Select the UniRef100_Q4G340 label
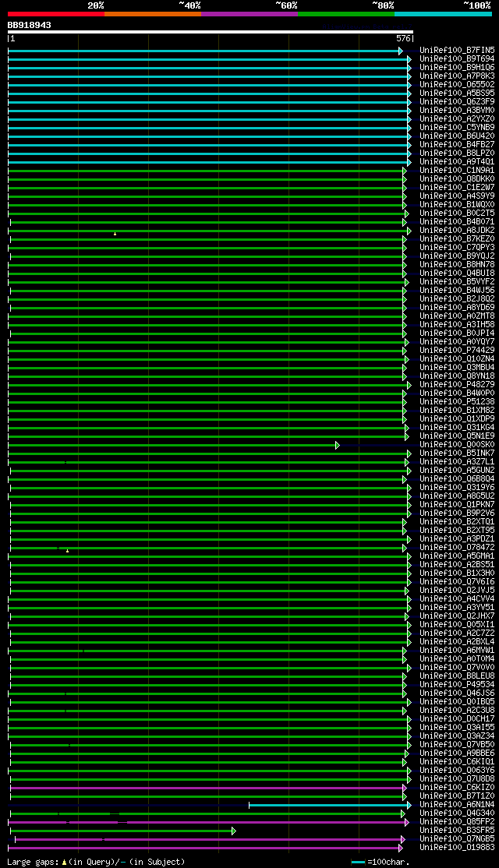 (x=457, y=813)
